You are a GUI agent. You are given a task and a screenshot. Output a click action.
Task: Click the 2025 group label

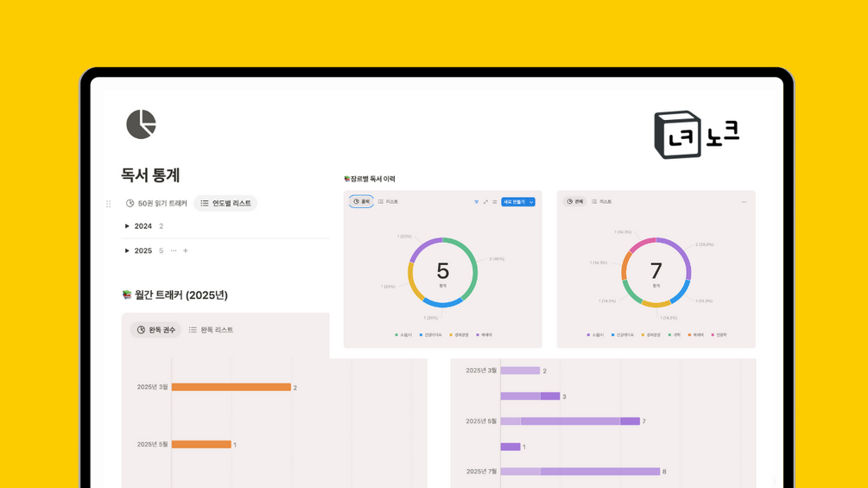click(143, 250)
